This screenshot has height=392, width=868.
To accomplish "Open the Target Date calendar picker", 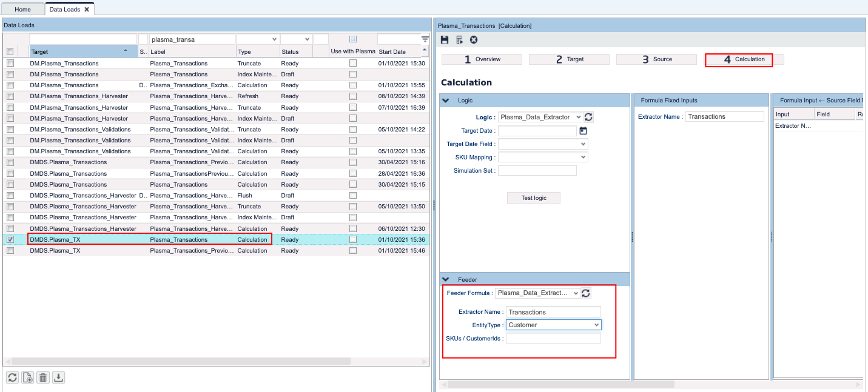I will (x=584, y=131).
